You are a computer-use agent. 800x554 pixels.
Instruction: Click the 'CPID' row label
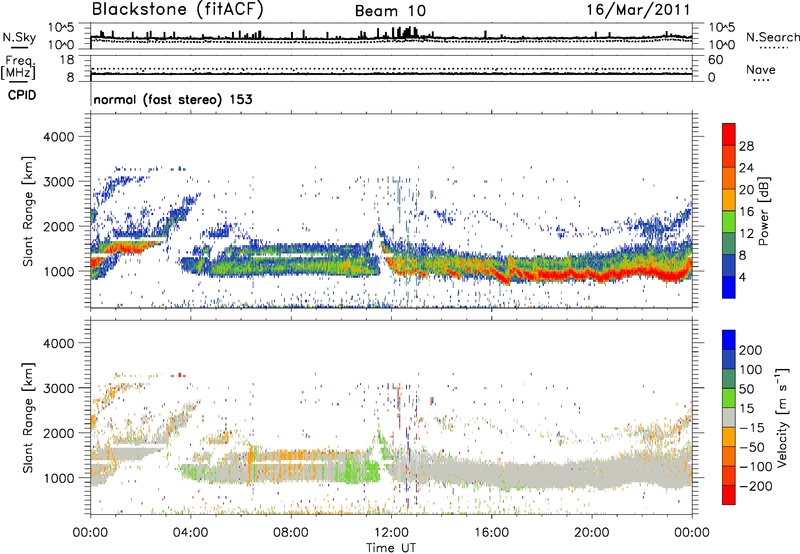tap(22, 95)
